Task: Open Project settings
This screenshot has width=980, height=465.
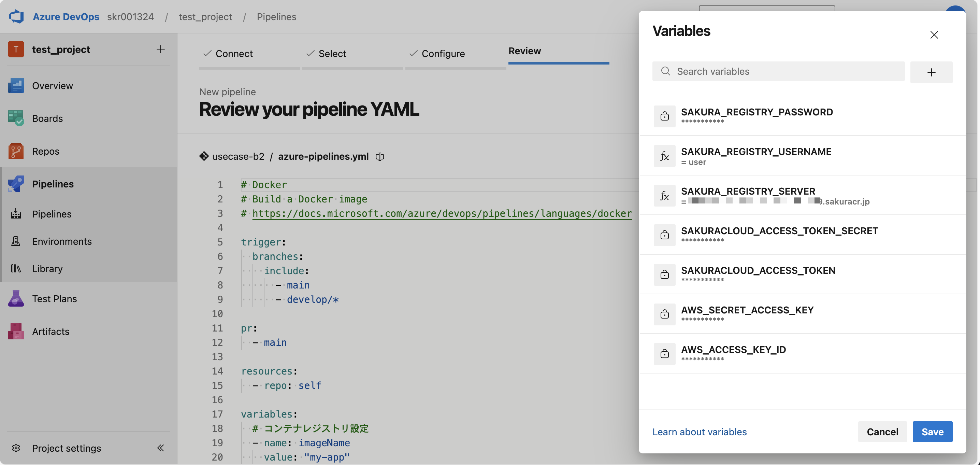Action: coord(66,448)
